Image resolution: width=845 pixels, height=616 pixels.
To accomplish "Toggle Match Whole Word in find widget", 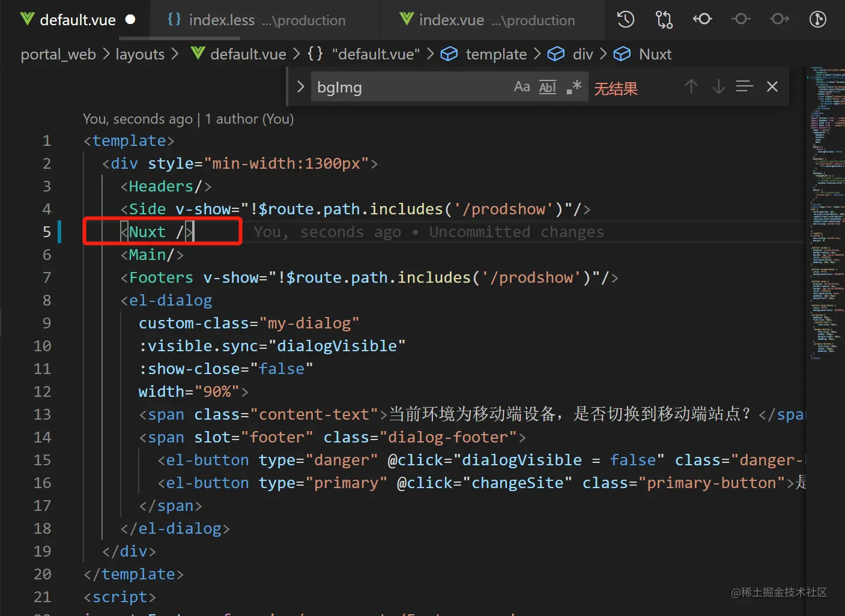I will [548, 87].
